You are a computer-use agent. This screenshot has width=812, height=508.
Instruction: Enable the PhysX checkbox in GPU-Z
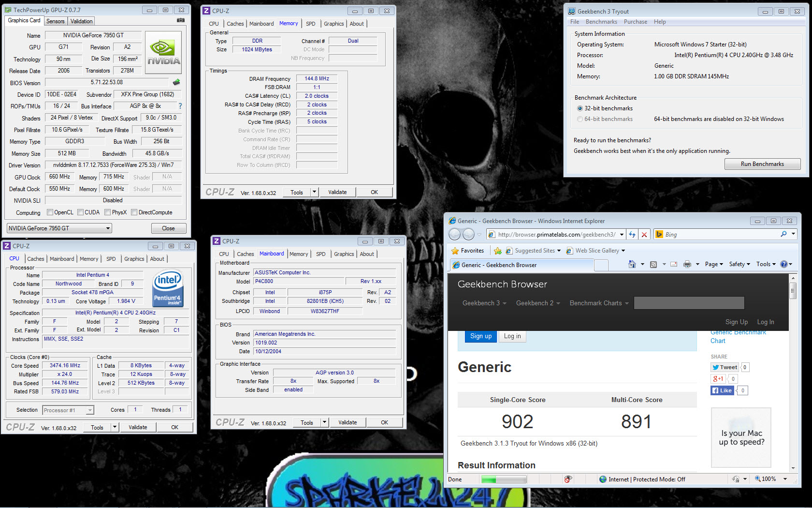coord(107,212)
